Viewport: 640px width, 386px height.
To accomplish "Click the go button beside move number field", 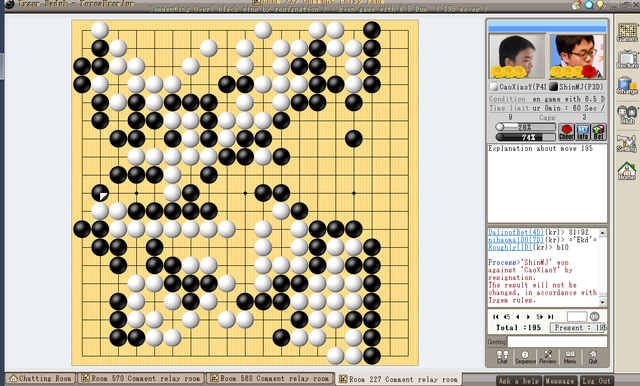I will pos(594,317).
